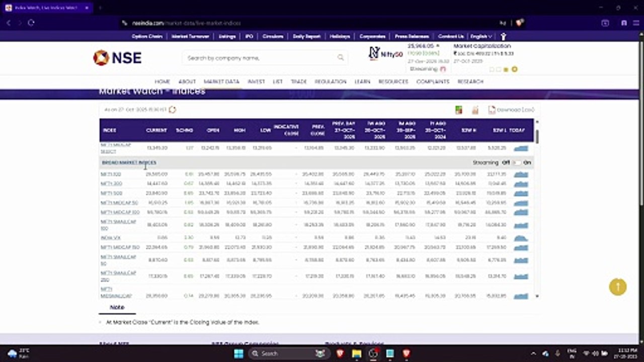Screen dimensions: 644x362
Task: Open the MARKET DATA menu
Action: (x=221, y=81)
